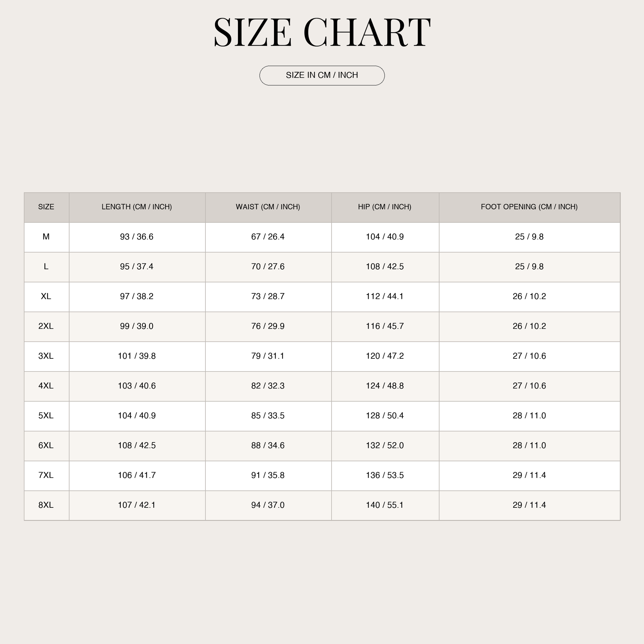Select the 2XL foot opening cell

pos(529,326)
